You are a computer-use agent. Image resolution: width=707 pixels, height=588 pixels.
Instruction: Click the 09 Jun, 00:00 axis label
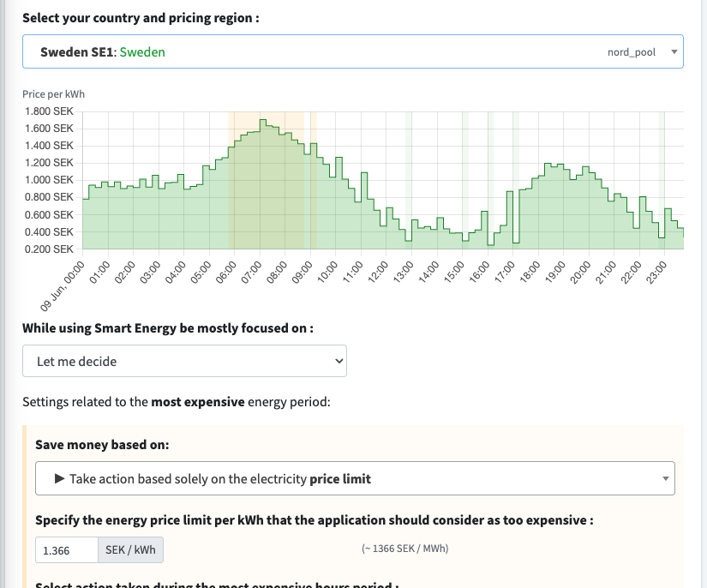click(x=62, y=287)
